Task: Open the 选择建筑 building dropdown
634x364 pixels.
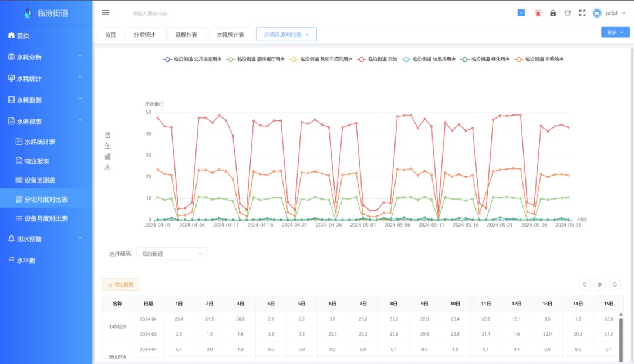Action: [171, 254]
